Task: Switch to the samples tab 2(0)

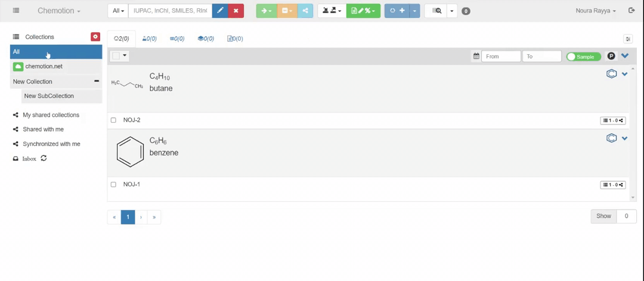Action: [x=121, y=39]
